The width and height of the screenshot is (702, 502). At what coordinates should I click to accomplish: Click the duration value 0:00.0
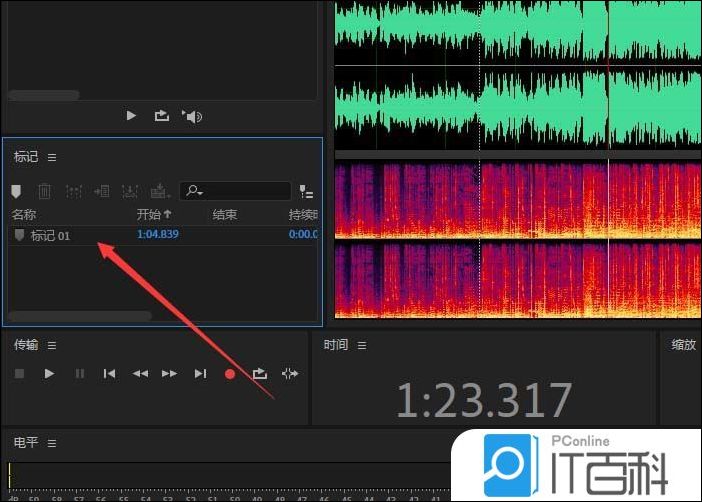[x=303, y=234]
